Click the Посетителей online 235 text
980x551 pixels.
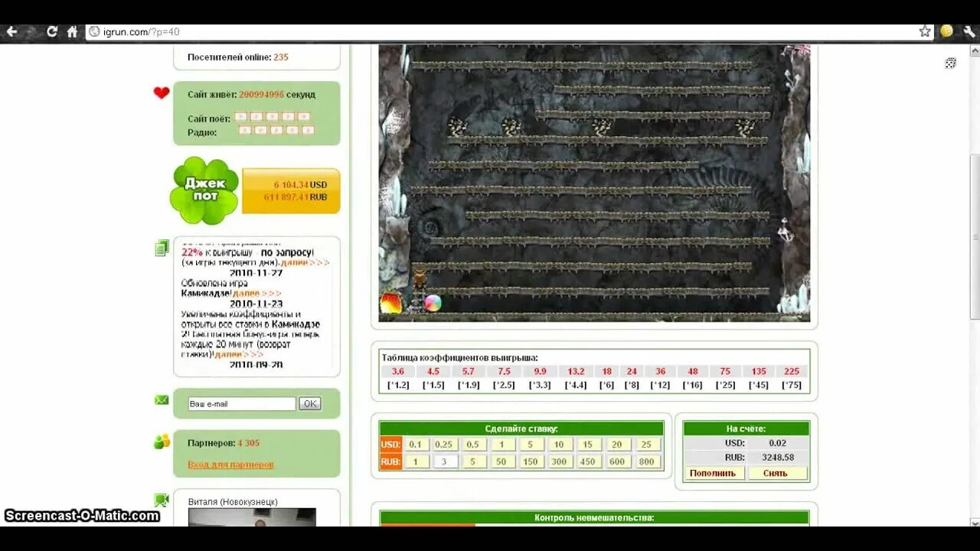tap(238, 57)
